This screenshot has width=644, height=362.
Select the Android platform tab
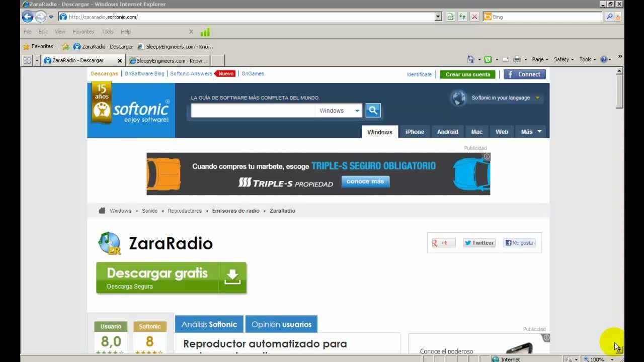(x=447, y=132)
